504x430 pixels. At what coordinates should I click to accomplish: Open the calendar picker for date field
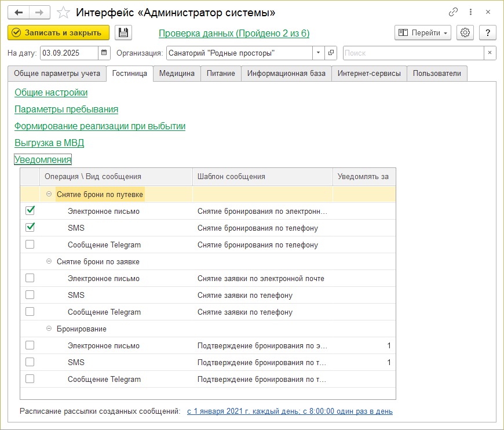[x=104, y=53]
